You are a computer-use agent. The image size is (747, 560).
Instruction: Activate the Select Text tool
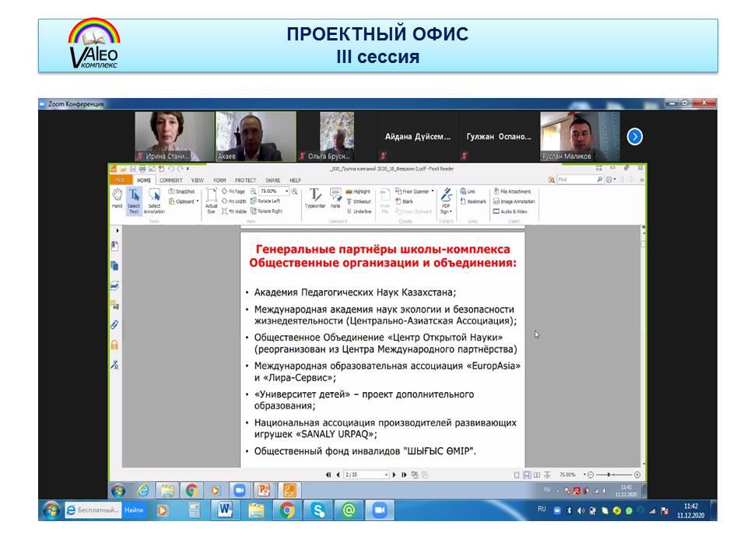(134, 201)
